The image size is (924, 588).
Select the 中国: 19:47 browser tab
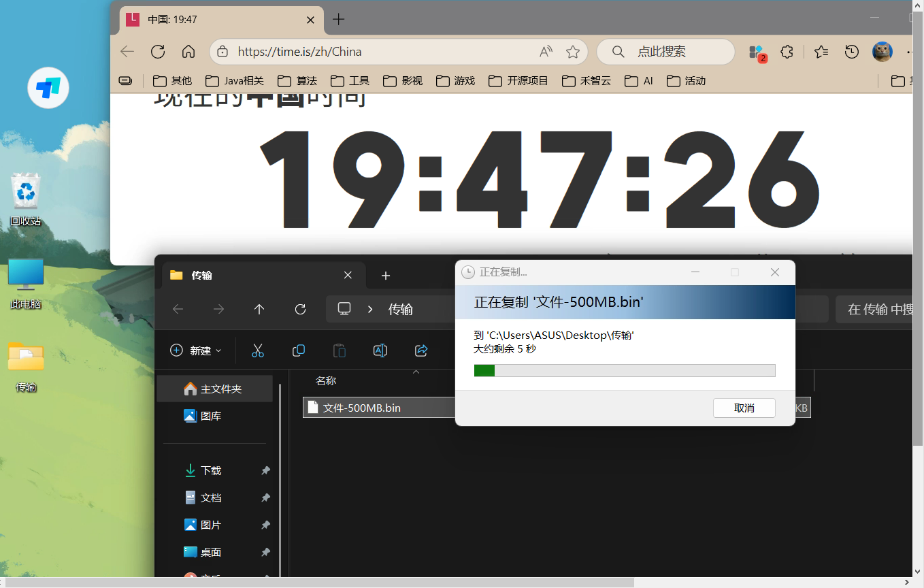click(x=221, y=20)
